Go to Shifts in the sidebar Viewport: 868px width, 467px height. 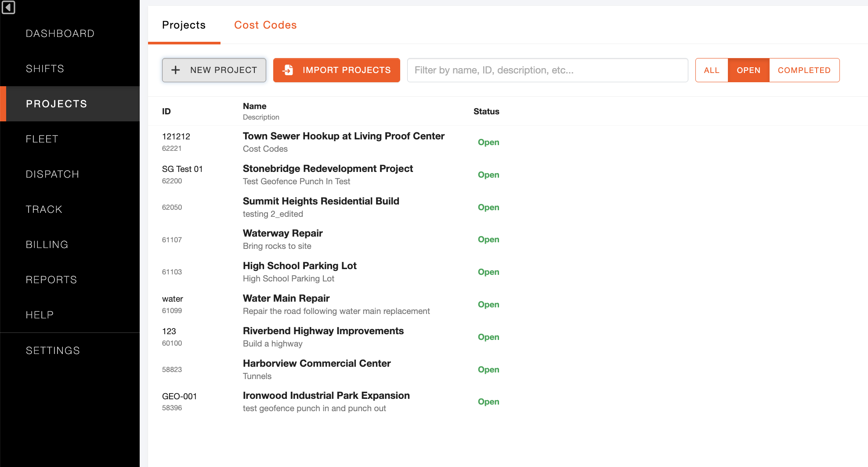(45, 69)
